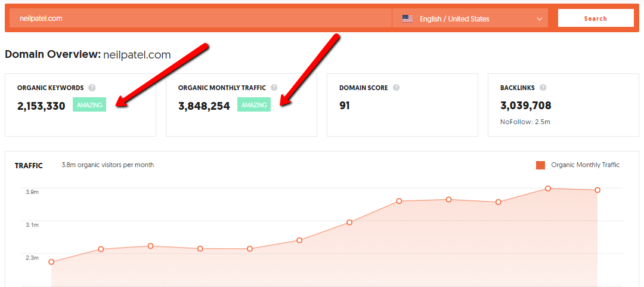Click the Search button
This screenshot has height=287, width=644.
click(596, 18)
